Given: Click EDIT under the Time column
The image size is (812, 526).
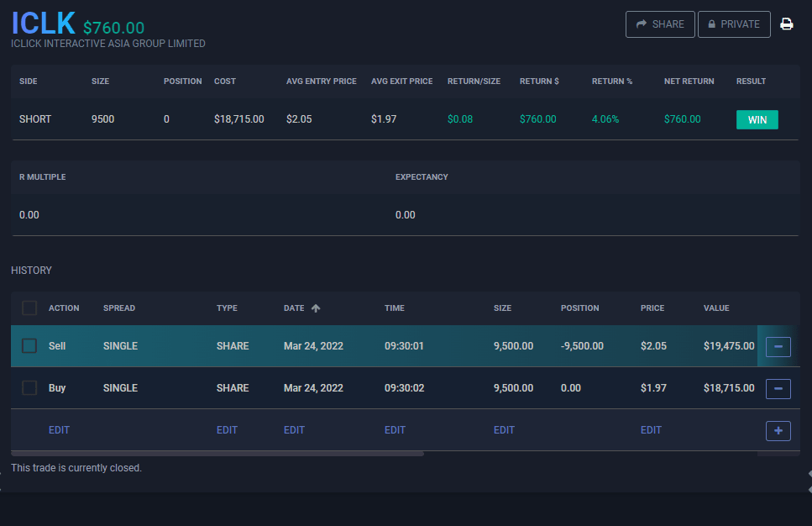Looking at the screenshot, I should (x=395, y=430).
